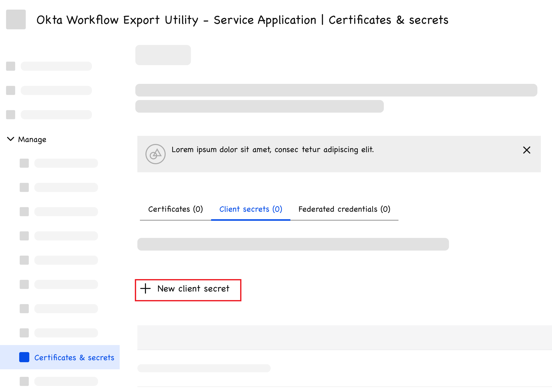The image size is (552, 392).
Task: Click the icon of the first placeholder under Manage
Action: (x=24, y=163)
